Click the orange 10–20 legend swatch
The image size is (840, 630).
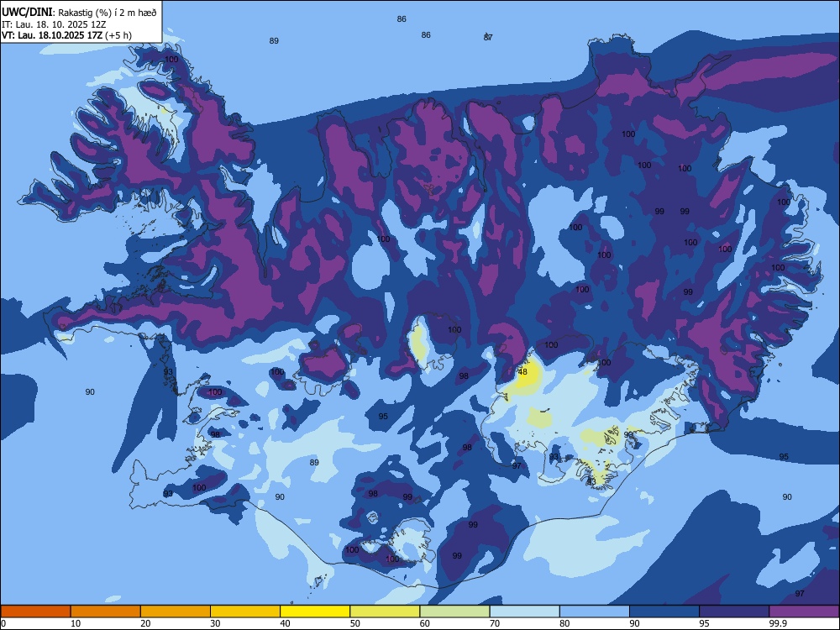tap(106, 612)
